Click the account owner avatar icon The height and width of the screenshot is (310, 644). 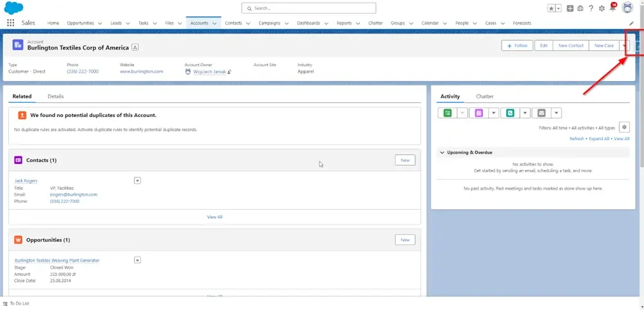(x=188, y=71)
